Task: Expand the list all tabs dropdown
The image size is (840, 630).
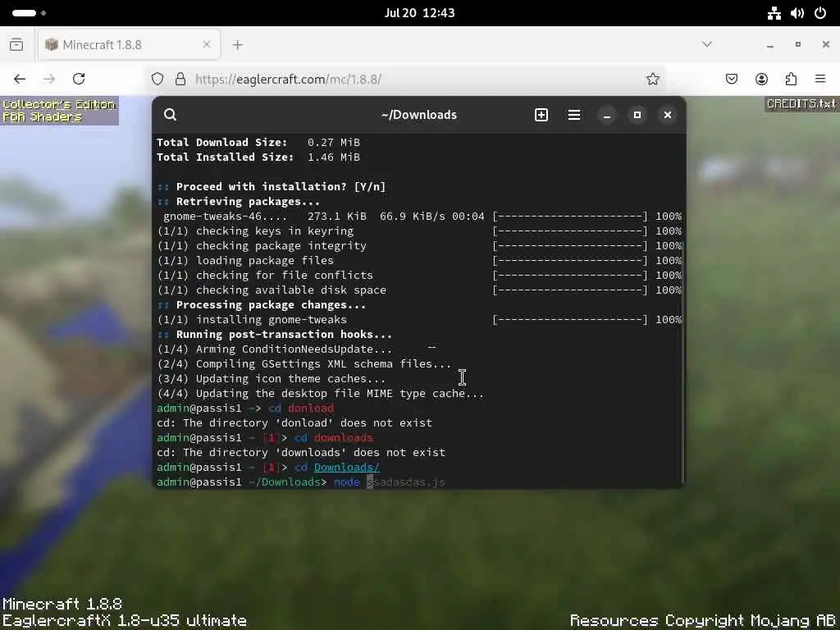Action: coord(707,44)
